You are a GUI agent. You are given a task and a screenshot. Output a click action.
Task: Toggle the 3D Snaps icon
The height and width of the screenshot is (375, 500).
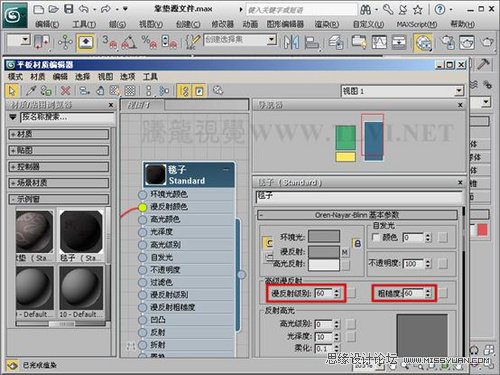[x=110, y=42]
